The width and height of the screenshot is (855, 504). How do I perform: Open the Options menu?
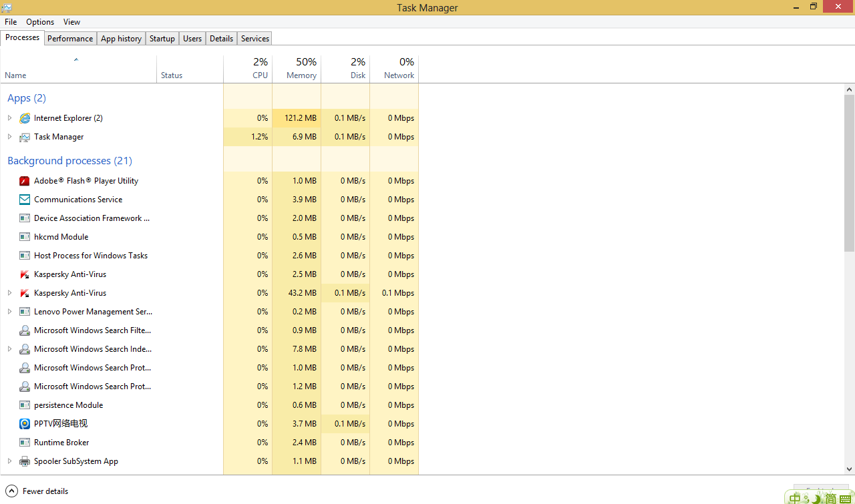(x=40, y=22)
